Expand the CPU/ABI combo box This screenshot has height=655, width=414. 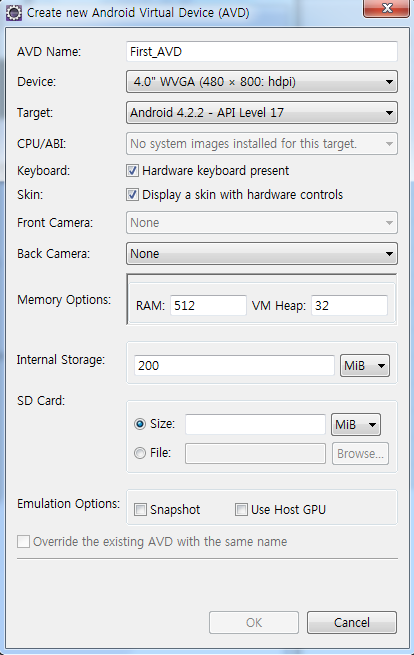pos(262,144)
